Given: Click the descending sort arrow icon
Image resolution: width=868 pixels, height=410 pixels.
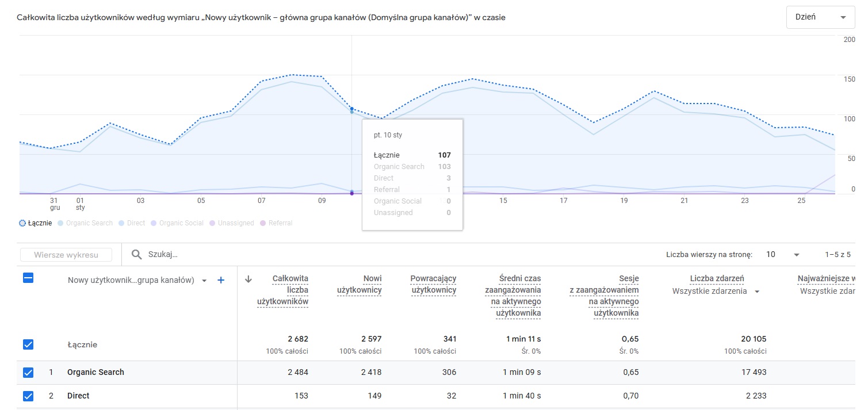Looking at the screenshot, I should (248, 279).
